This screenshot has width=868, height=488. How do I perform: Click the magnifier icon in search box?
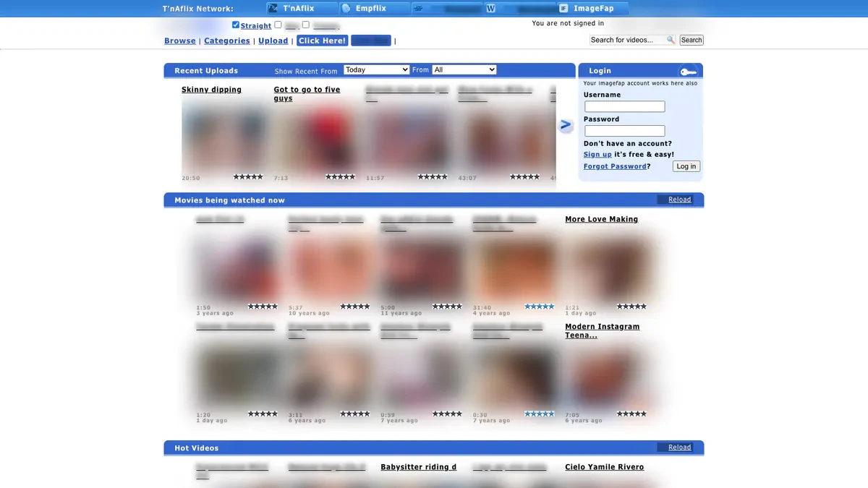pyautogui.click(x=671, y=40)
